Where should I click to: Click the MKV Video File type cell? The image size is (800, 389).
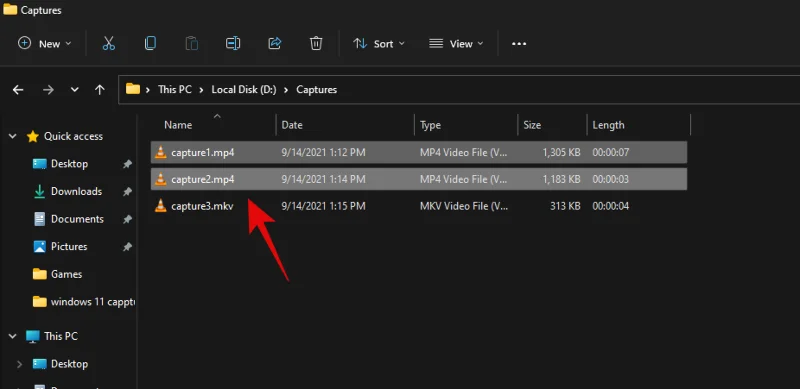pos(464,206)
